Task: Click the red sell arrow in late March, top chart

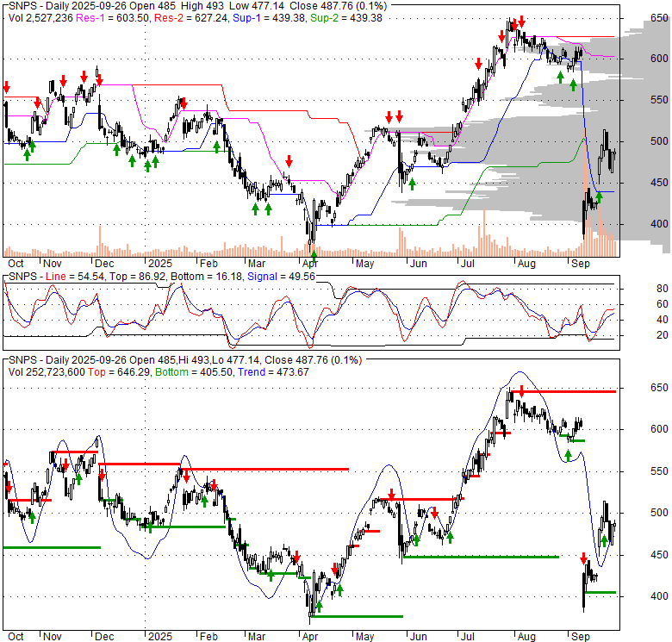Action: click(x=289, y=161)
